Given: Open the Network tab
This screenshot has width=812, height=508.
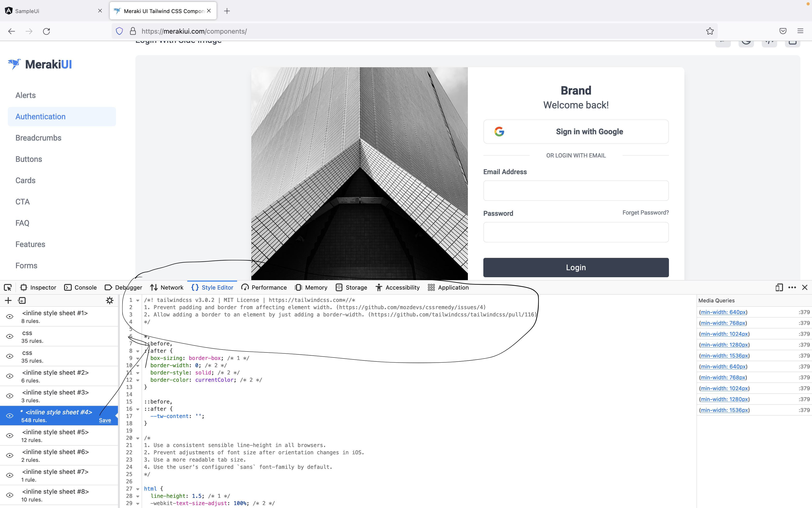Looking at the screenshot, I should (167, 288).
